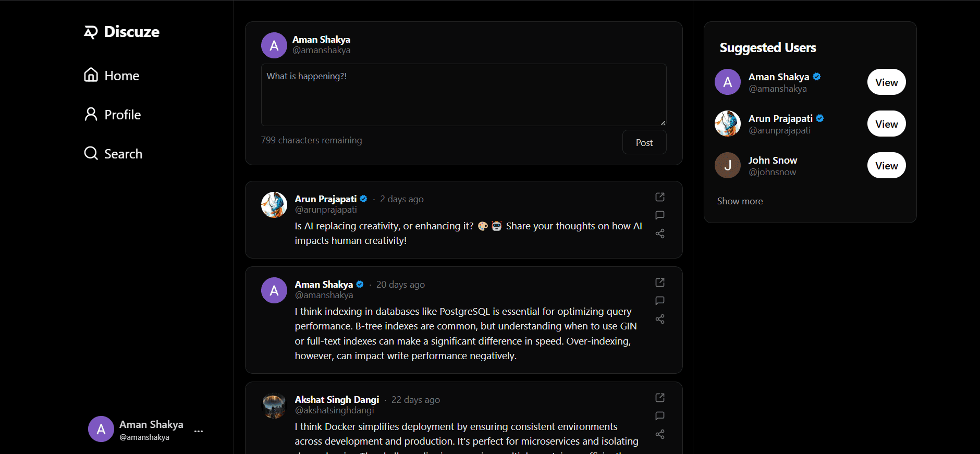View John Snow's suggested profile
The height and width of the screenshot is (454, 980).
pos(886,166)
